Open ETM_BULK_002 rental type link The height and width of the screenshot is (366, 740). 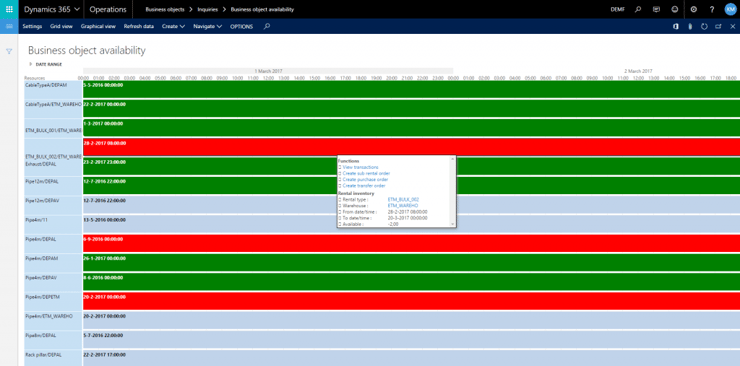coord(404,200)
